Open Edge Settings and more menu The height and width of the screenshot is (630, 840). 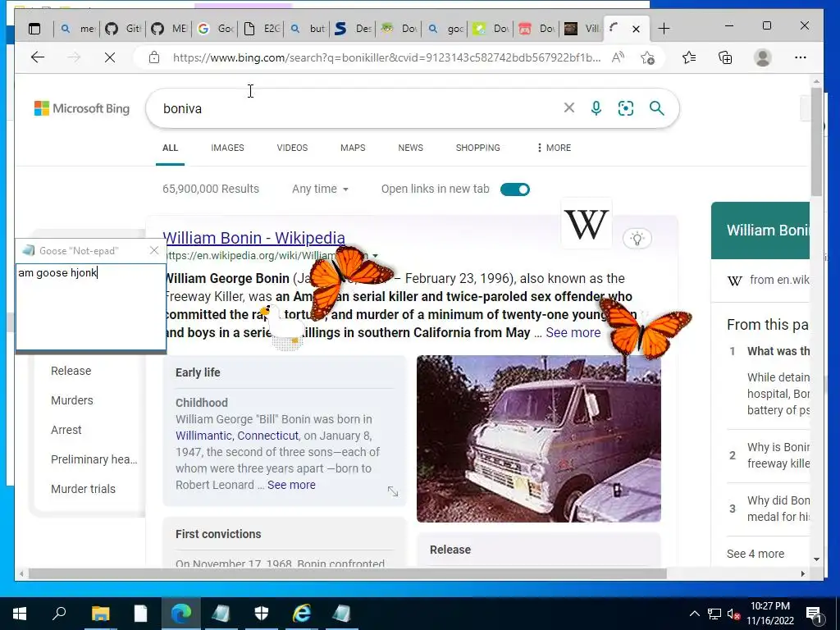[x=801, y=57]
